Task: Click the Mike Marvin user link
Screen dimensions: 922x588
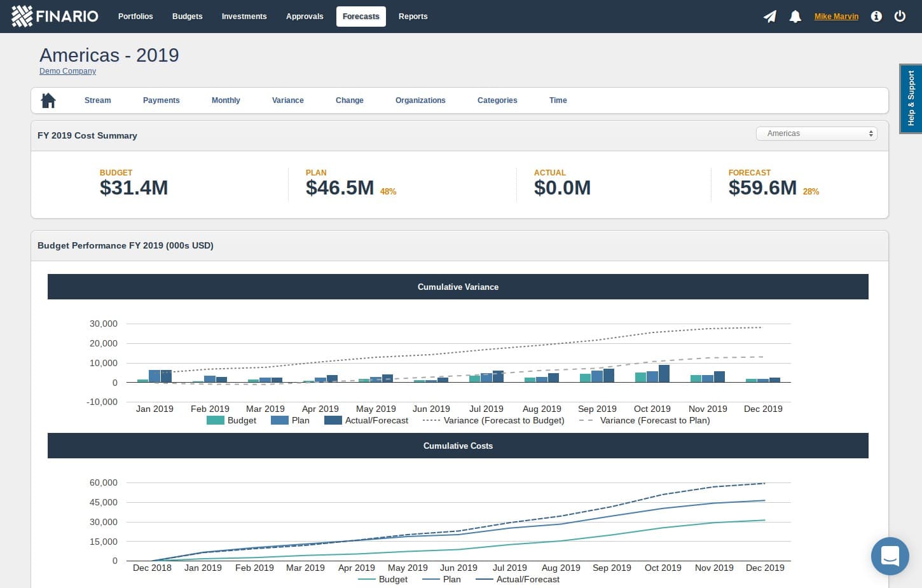Action: pos(836,17)
